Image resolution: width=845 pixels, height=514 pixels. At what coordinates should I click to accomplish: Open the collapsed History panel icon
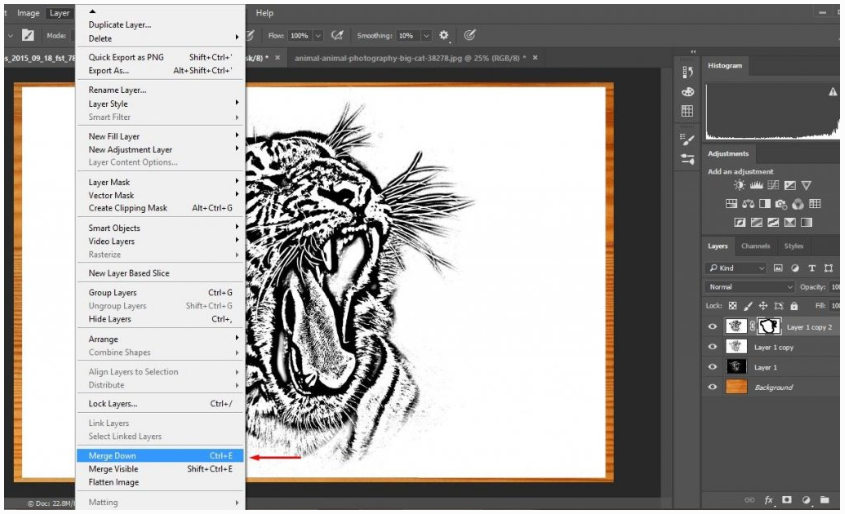click(687, 72)
